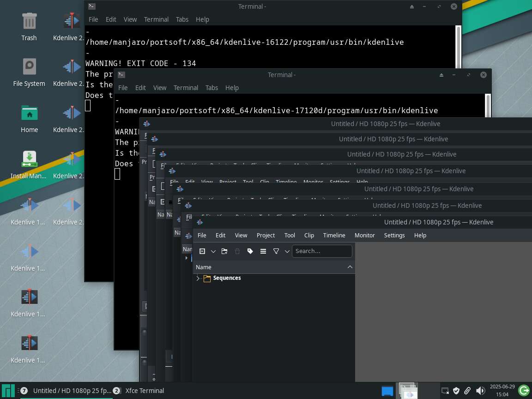The height and width of the screenshot is (399, 532).
Task: Open the Tabs menu in front terminal
Action: 212,88
